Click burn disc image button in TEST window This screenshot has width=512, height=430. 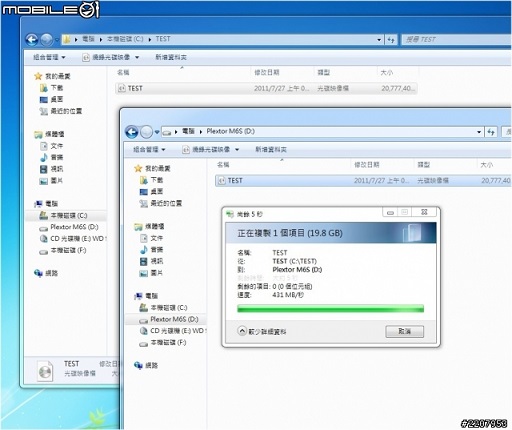107,57
